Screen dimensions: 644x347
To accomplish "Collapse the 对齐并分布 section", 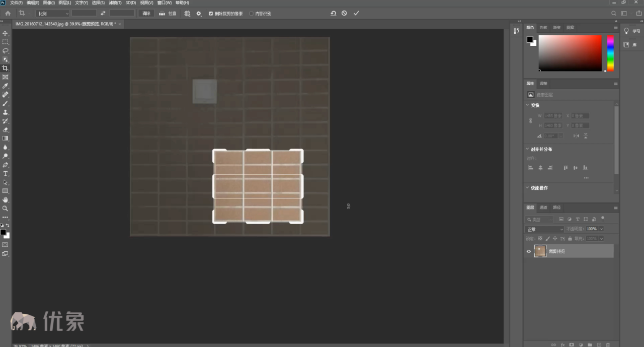I will point(528,150).
